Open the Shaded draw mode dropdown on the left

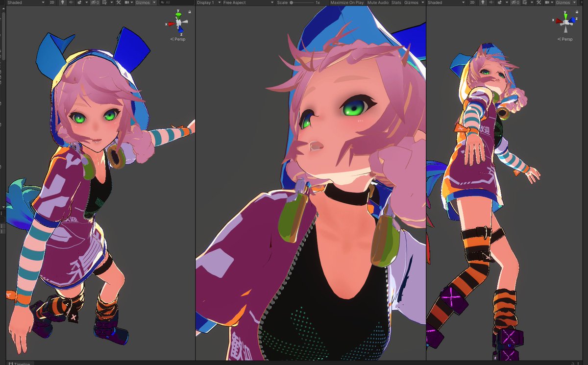22,2
